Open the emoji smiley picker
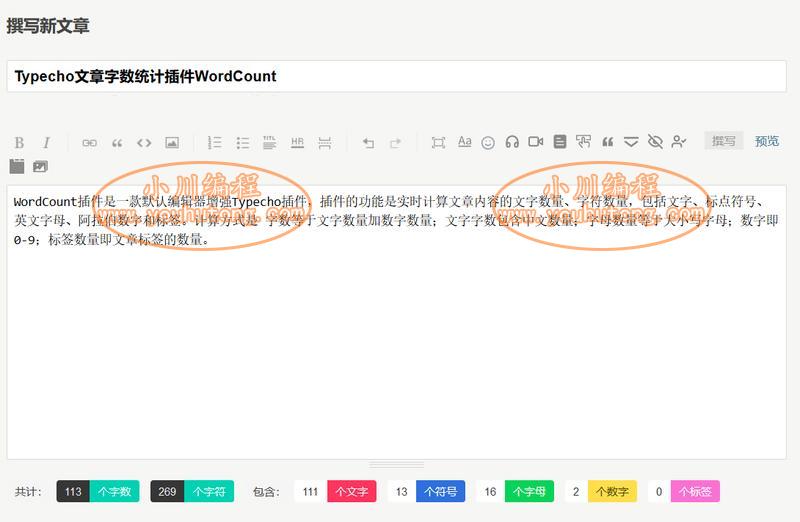Image resolution: width=800 pixels, height=522 pixels. point(488,142)
